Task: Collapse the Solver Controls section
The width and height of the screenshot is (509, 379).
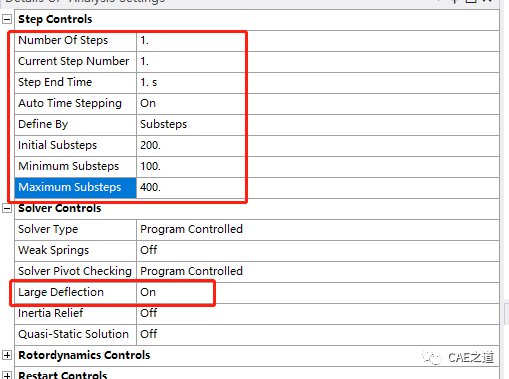Action: point(7,208)
